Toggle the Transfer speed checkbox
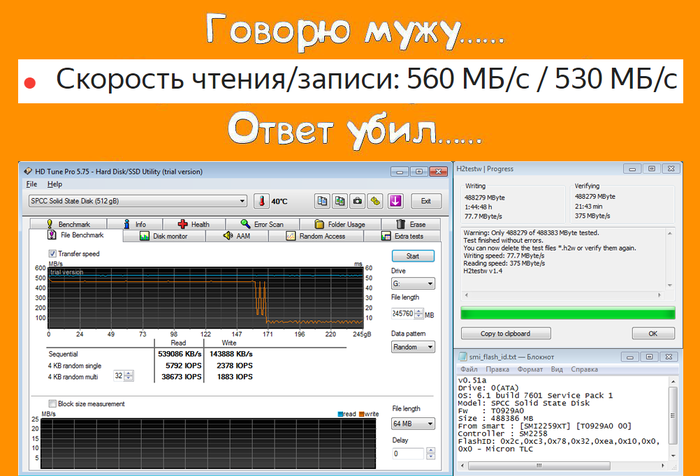Screen dimensions: 700x476 click(52, 254)
